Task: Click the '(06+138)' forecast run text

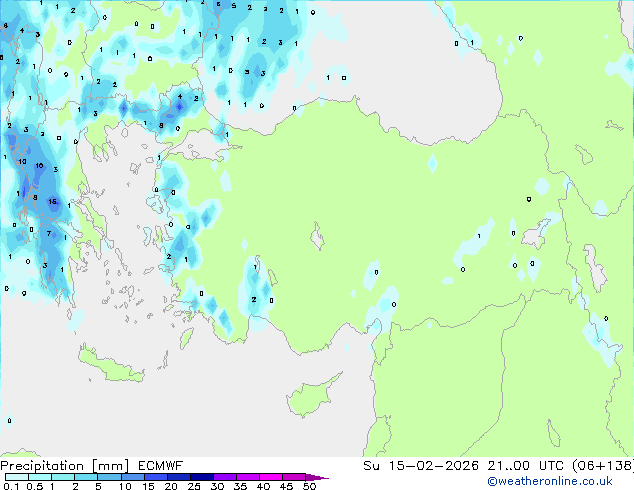Action: 602,466
